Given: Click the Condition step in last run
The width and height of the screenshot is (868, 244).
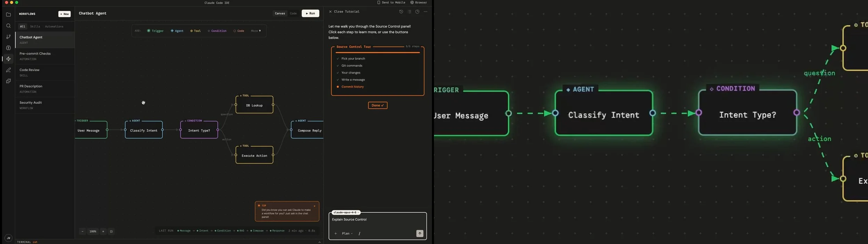Looking at the screenshot, I should pos(223,231).
